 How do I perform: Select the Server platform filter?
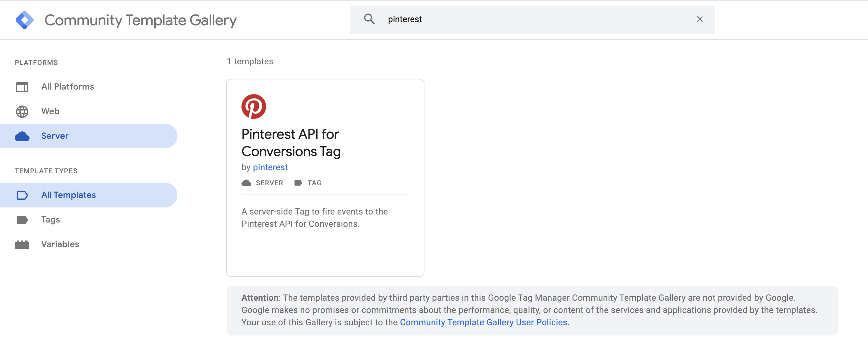coord(89,136)
